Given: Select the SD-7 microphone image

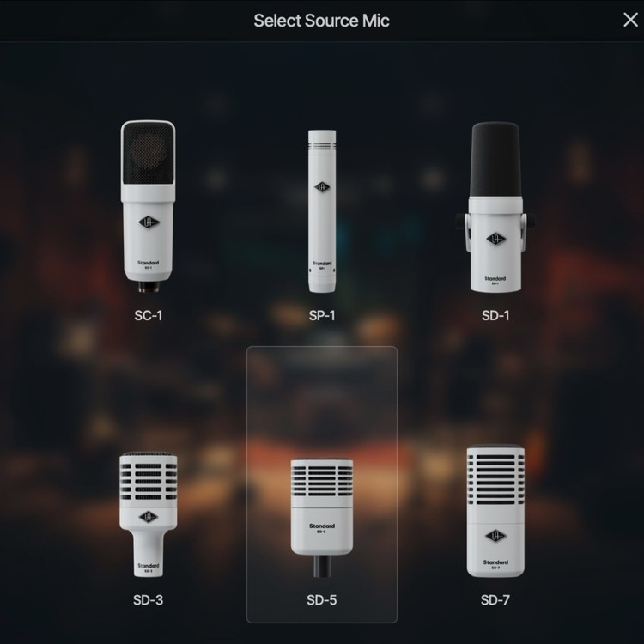Looking at the screenshot, I should click(x=495, y=511).
